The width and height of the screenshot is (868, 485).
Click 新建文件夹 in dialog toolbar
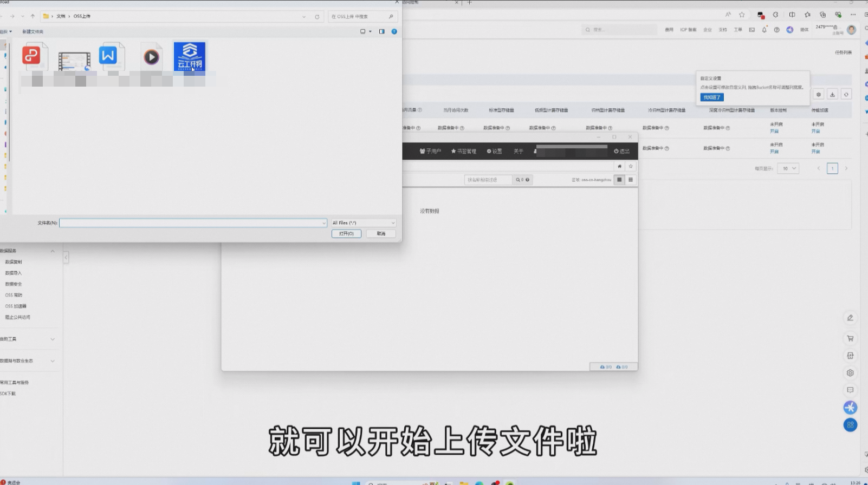(33, 31)
